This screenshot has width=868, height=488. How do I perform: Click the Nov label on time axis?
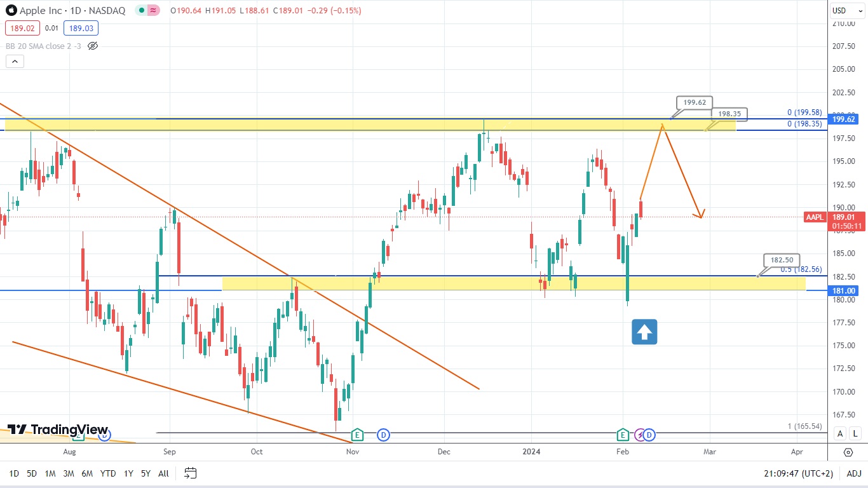click(353, 452)
